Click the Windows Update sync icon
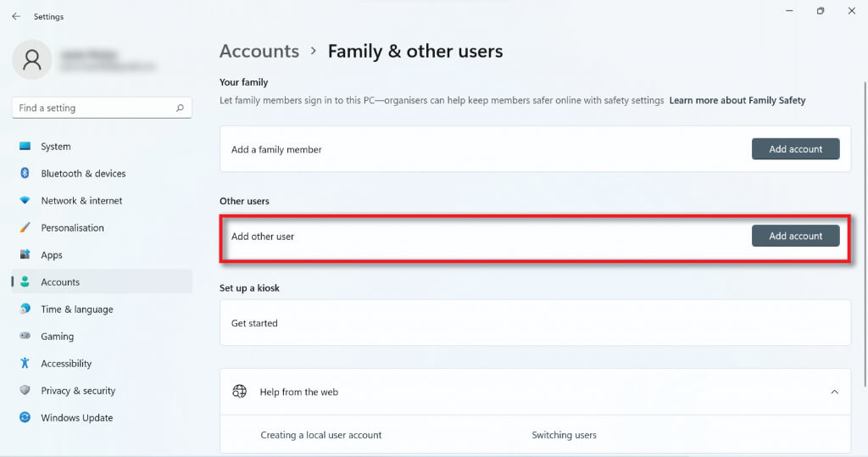Image resolution: width=868 pixels, height=457 pixels. tap(25, 418)
